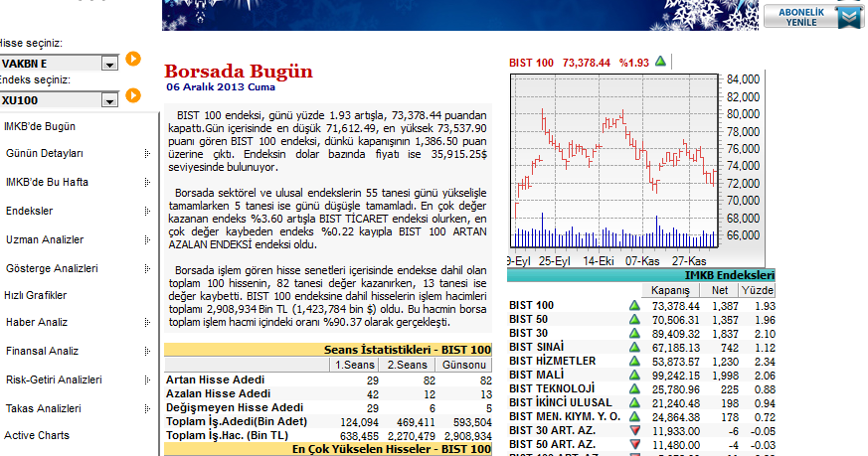Click green up arrow in BIST 100 row
Viewport: 868px width, 456px height.
[634, 305]
